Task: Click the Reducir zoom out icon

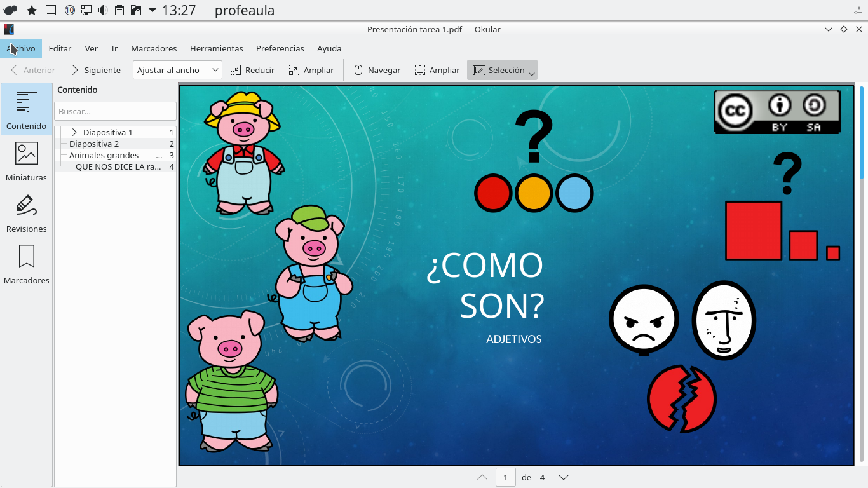Action: coord(236,70)
